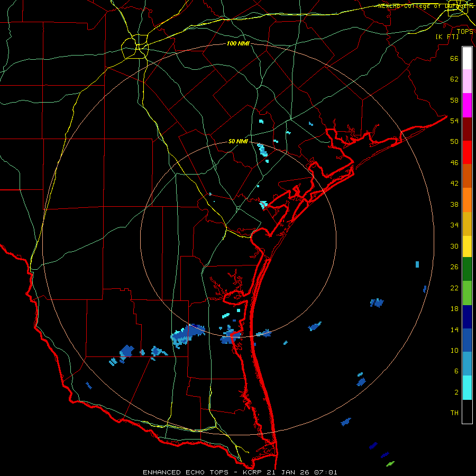Click the '58' legend value
476x476 pixels.
454,100
